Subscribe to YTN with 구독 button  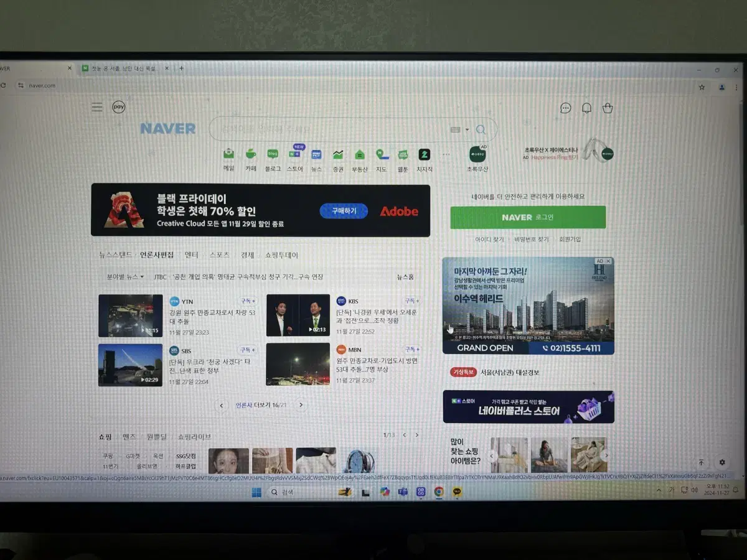point(247,301)
